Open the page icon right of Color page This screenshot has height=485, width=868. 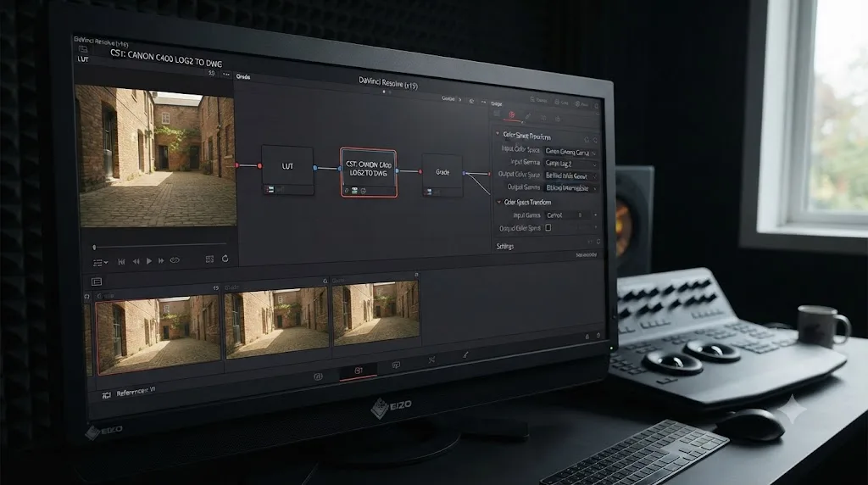pyautogui.click(x=396, y=365)
